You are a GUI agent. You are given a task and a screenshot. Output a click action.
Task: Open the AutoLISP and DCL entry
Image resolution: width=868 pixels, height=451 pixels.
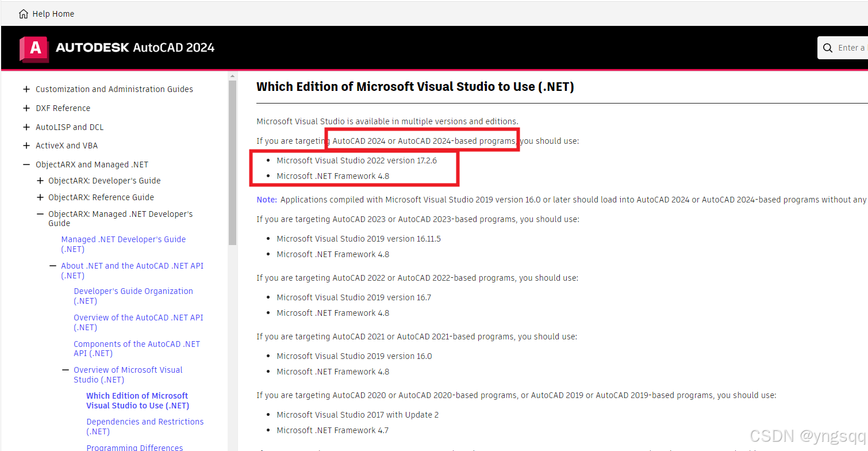click(x=70, y=127)
